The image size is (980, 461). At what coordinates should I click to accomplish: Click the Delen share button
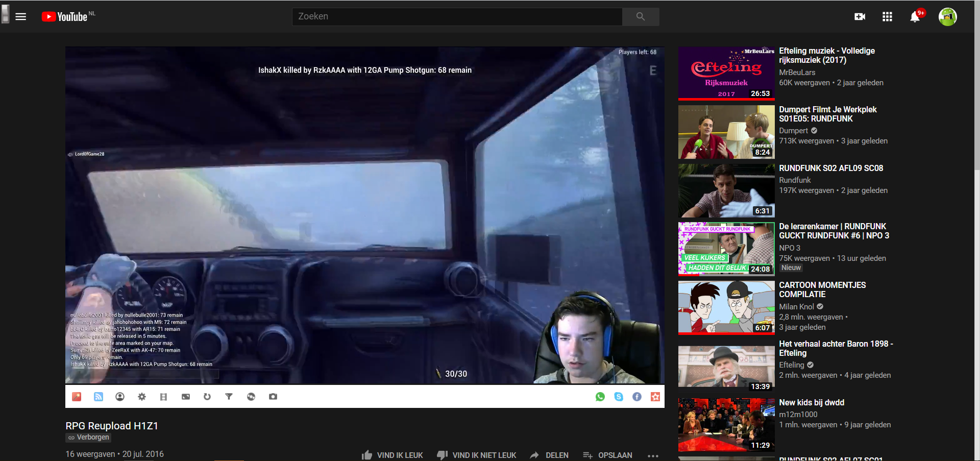point(549,455)
